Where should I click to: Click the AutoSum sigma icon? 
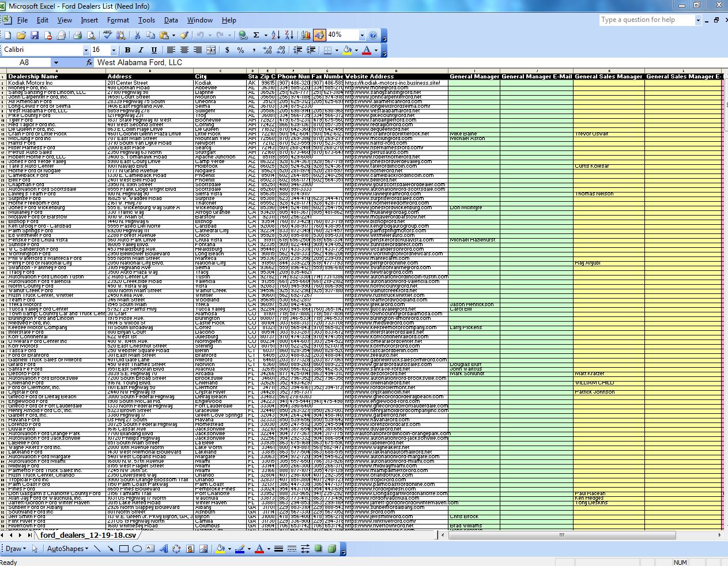coord(257,35)
